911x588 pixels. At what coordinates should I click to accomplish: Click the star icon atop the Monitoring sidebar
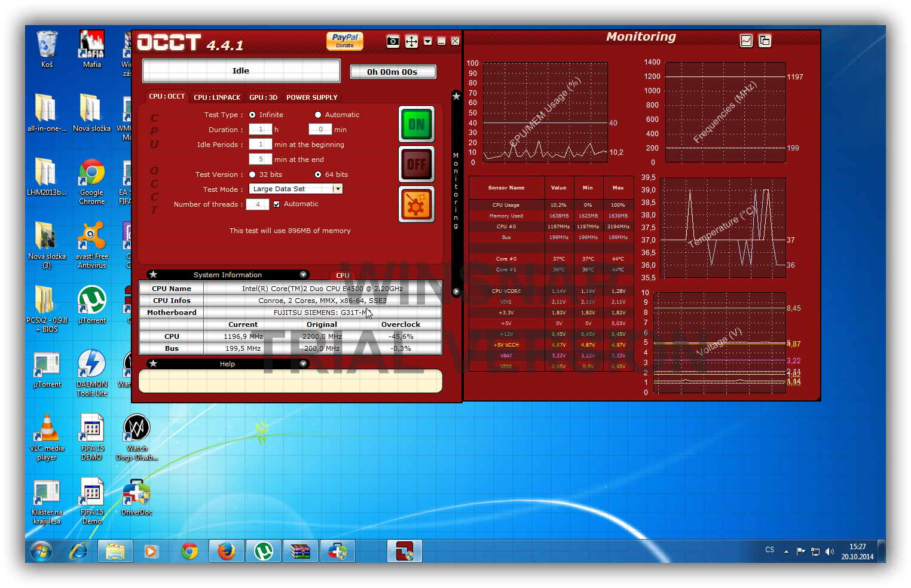(x=456, y=96)
